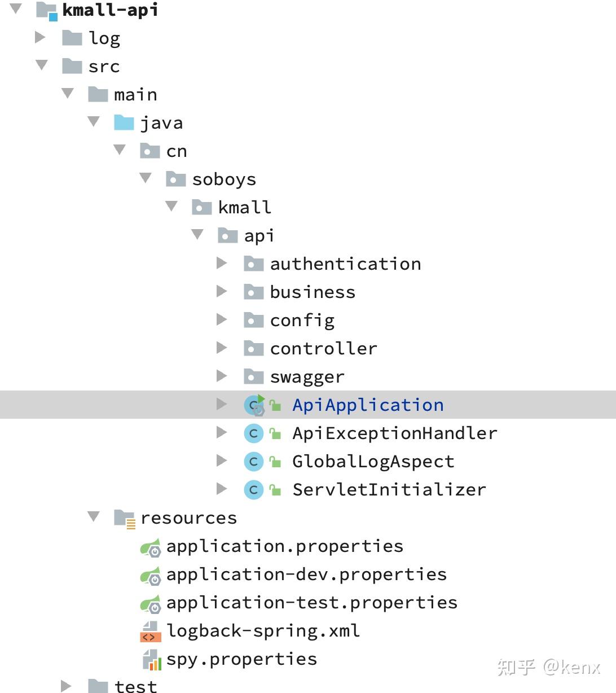Click the lock badge beside ApiApplication
Viewport: 616px width, 693px height.
click(275, 405)
